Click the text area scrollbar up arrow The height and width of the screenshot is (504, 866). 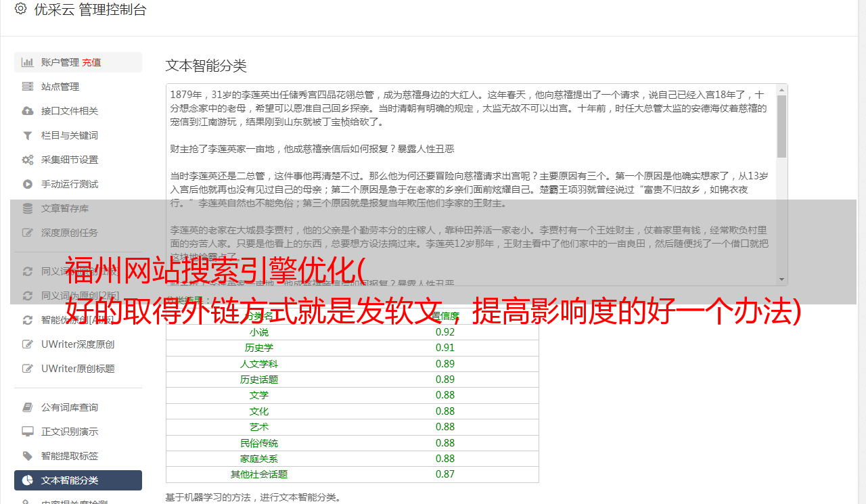781,89
